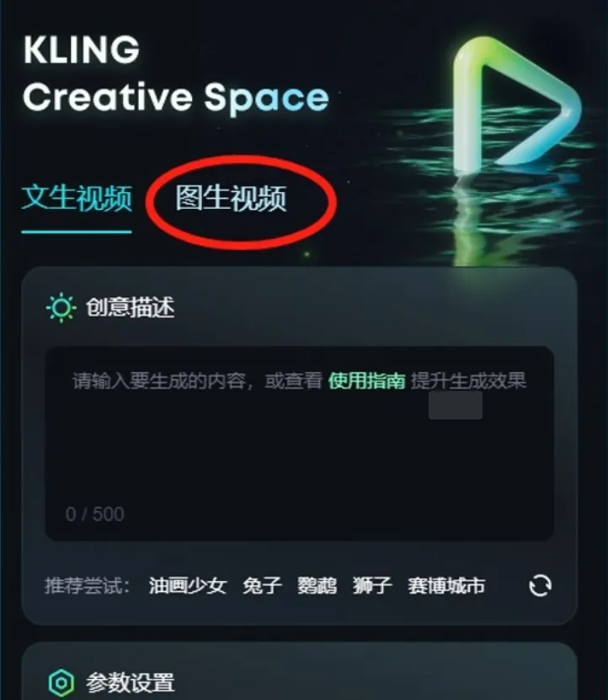Switch to the 图生视频 tab

[231, 198]
